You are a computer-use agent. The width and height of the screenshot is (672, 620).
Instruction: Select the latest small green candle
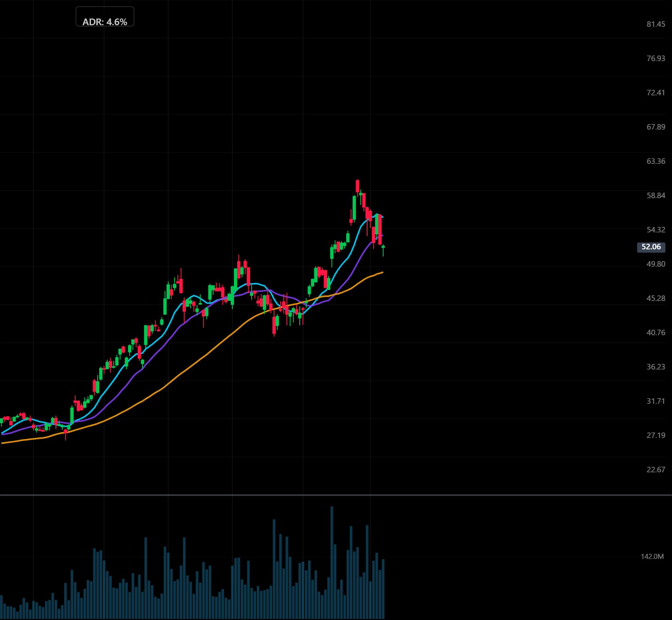pos(383,247)
